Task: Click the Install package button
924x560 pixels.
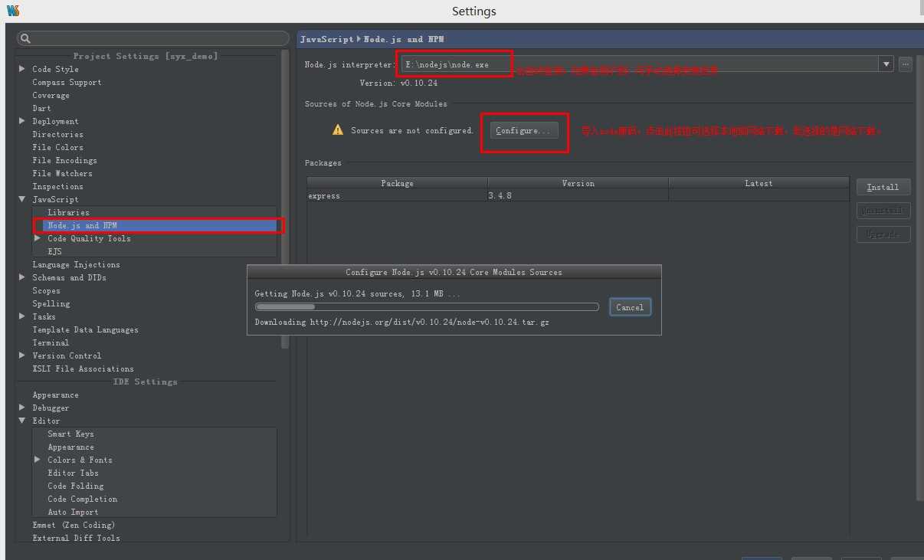Action: coord(883,187)
